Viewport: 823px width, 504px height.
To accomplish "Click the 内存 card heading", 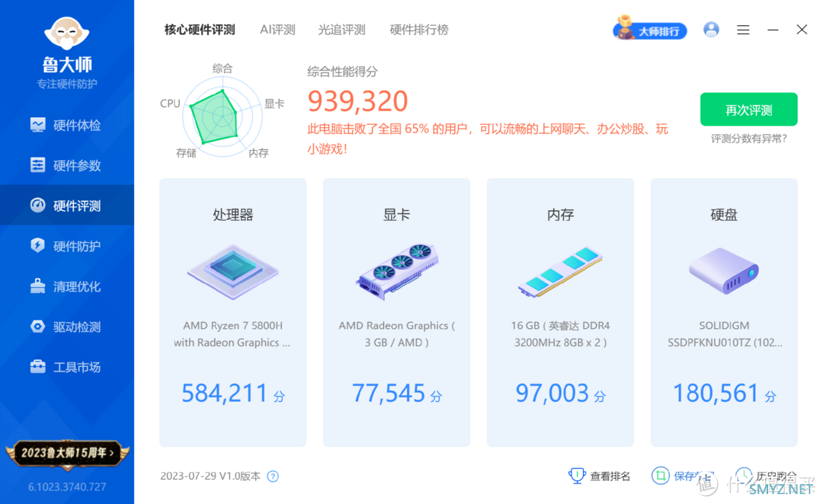I will point(561,215).
